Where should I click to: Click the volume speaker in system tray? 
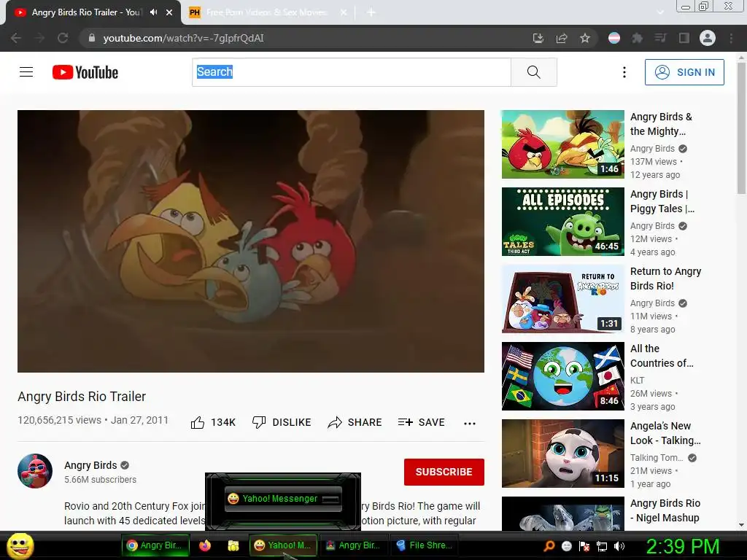619,545
